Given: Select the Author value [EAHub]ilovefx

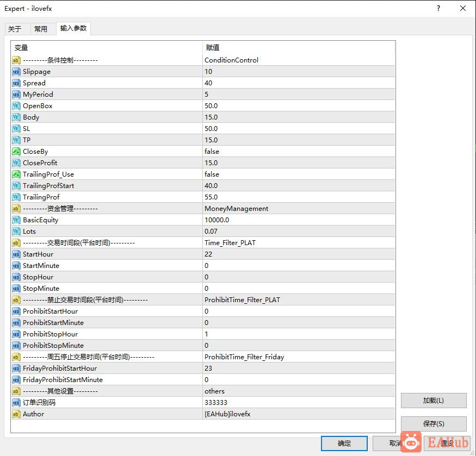Looking at the screenshot, I should (x=299, y=414).
